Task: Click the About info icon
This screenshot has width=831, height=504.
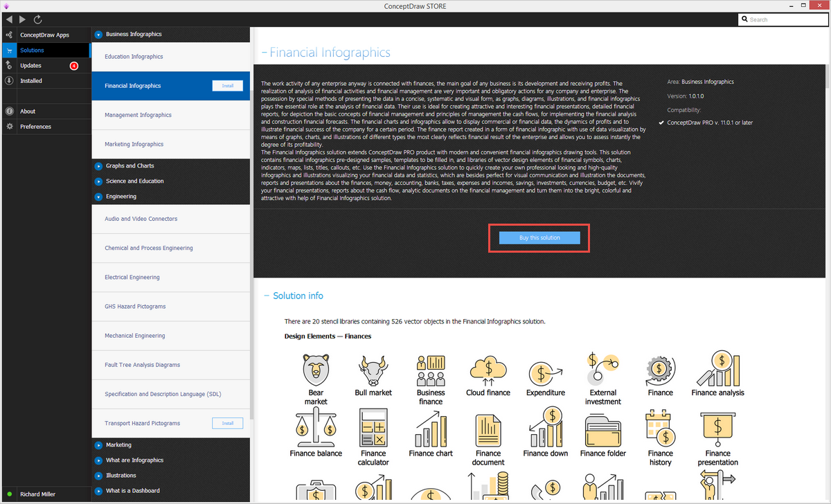Action: pos(9,111)
